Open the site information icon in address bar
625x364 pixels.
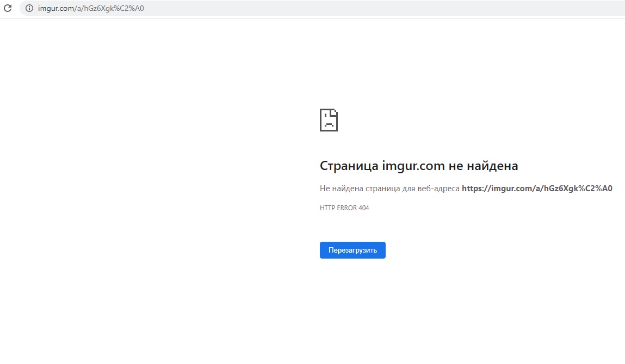point(29,8)
